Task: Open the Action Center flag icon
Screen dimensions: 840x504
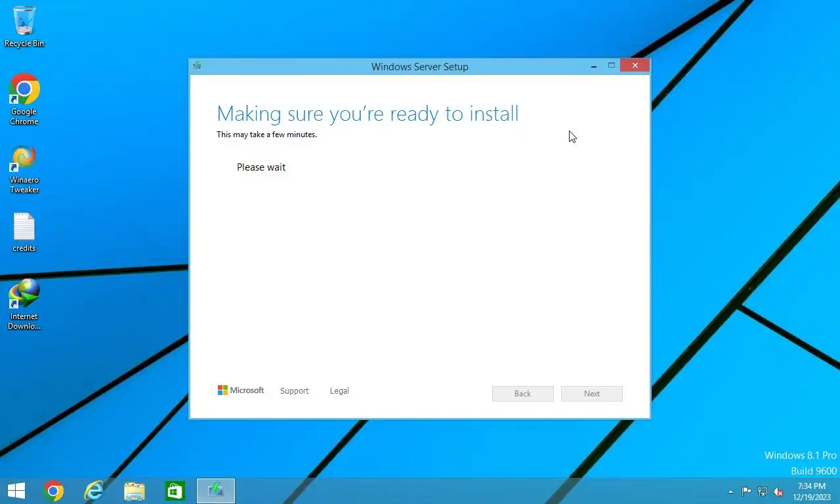Action: [747, 492]
